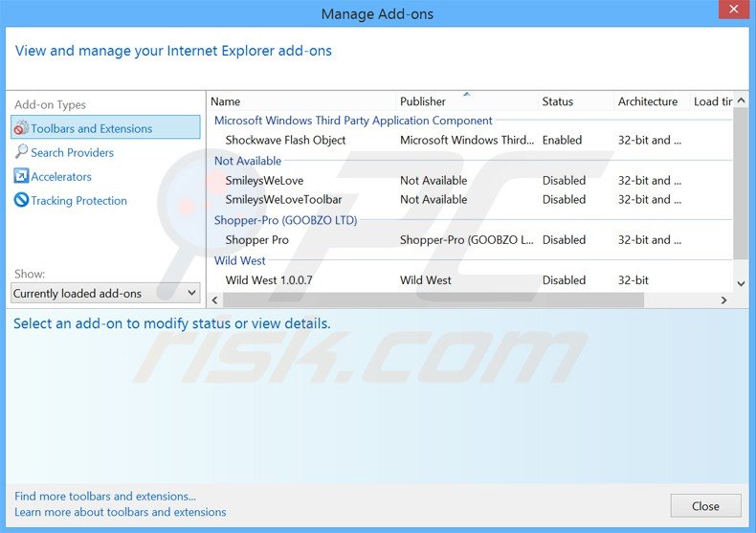
Task: Click the Accelerators arrow icon
Action: pos(21,176)
